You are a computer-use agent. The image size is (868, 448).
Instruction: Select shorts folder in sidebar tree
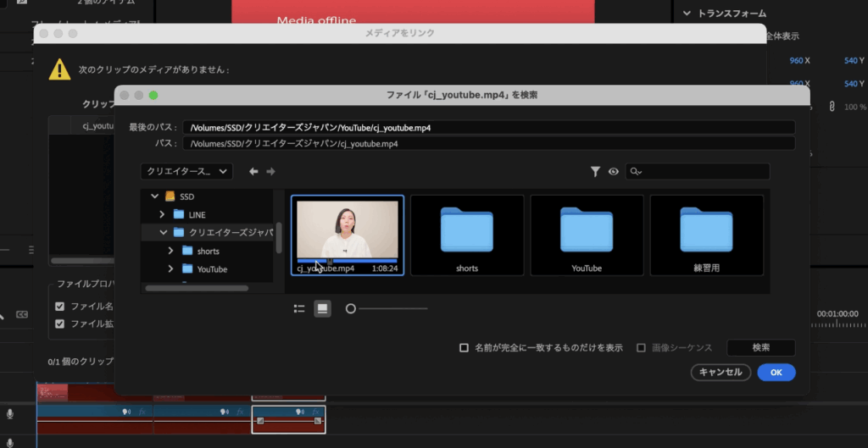click(x=208, y=252)
